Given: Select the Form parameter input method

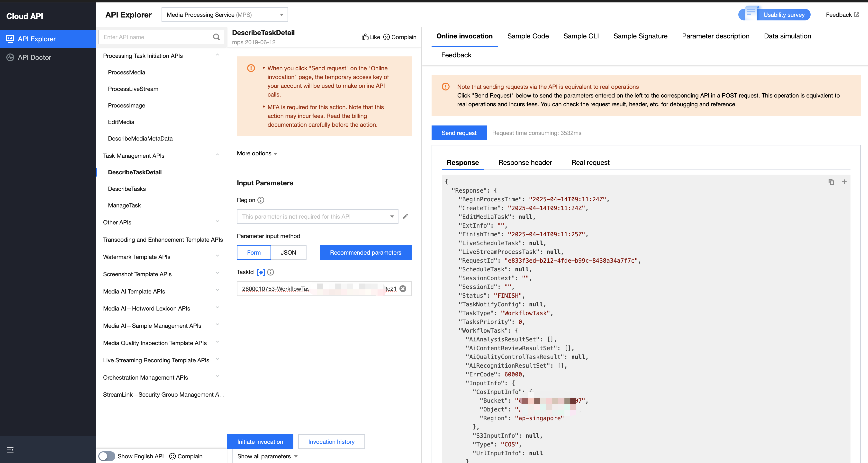Looking at the screenshot, I should click(254, 253).
